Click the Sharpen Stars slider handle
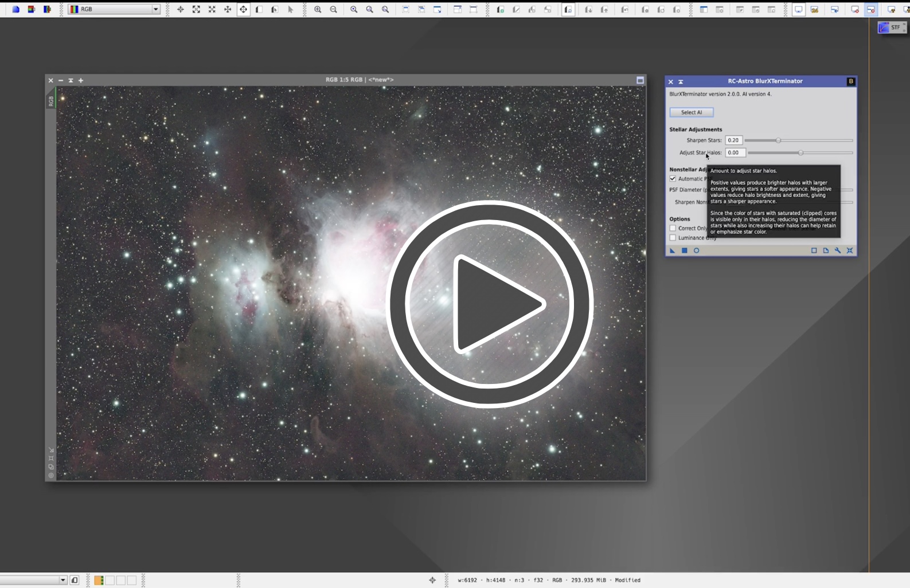This screenshot has height=588, width=910. pos(778,140)
